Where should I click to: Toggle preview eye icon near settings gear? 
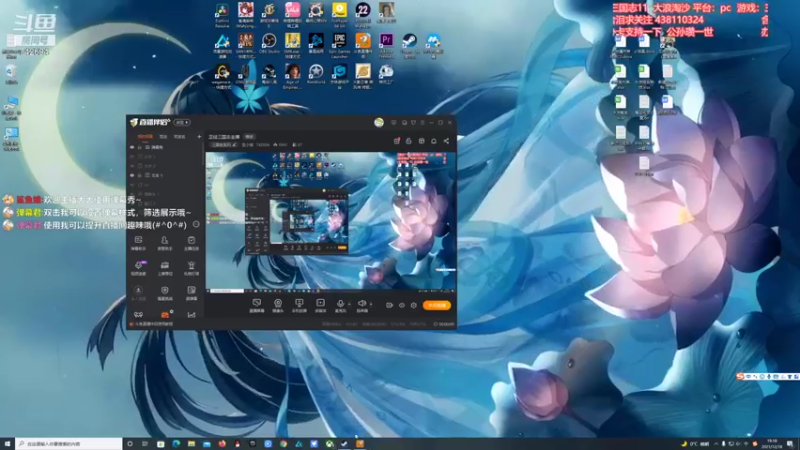tap(402, 305)
